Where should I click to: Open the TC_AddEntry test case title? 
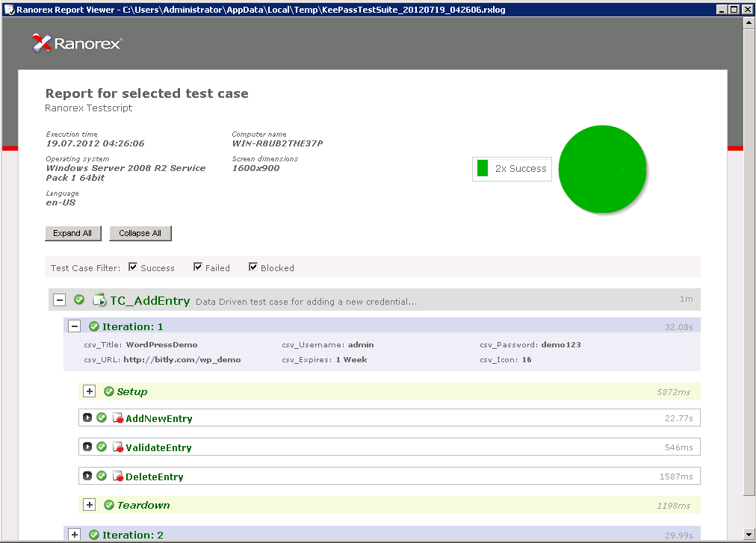click(150, 300)
